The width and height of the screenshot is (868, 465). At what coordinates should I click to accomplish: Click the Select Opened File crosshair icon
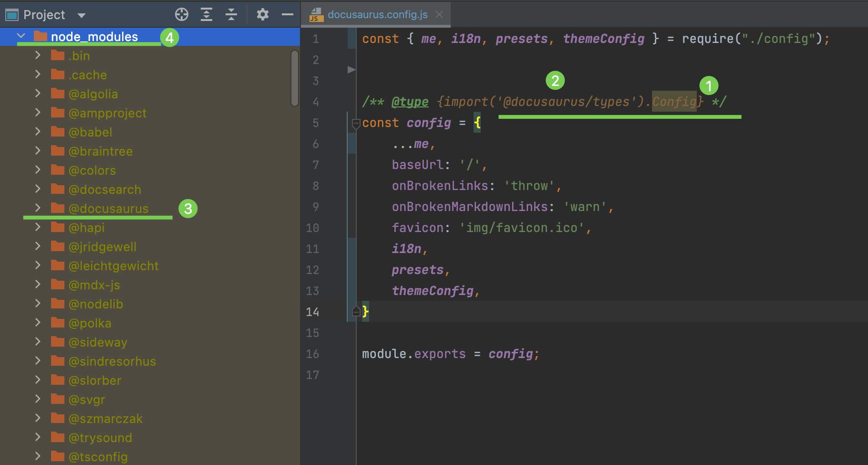[181, 15]
